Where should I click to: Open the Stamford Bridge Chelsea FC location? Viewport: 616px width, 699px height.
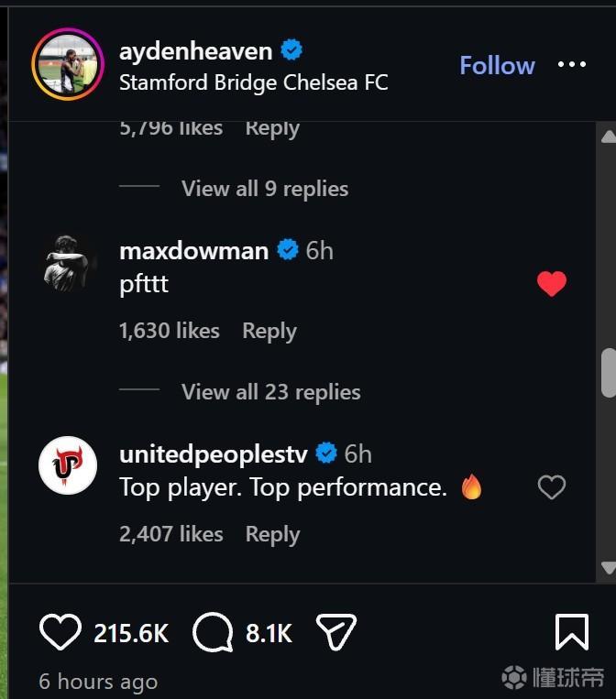coord(254,82)
